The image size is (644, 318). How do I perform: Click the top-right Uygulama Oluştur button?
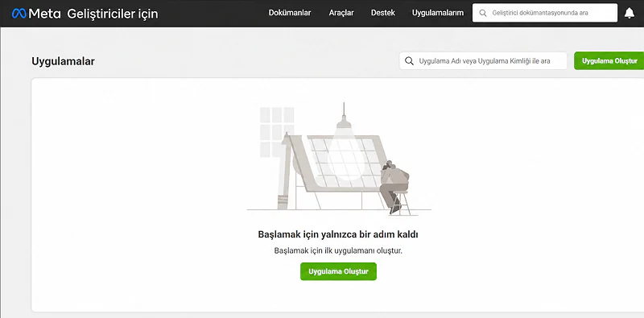tap(609, 61)
